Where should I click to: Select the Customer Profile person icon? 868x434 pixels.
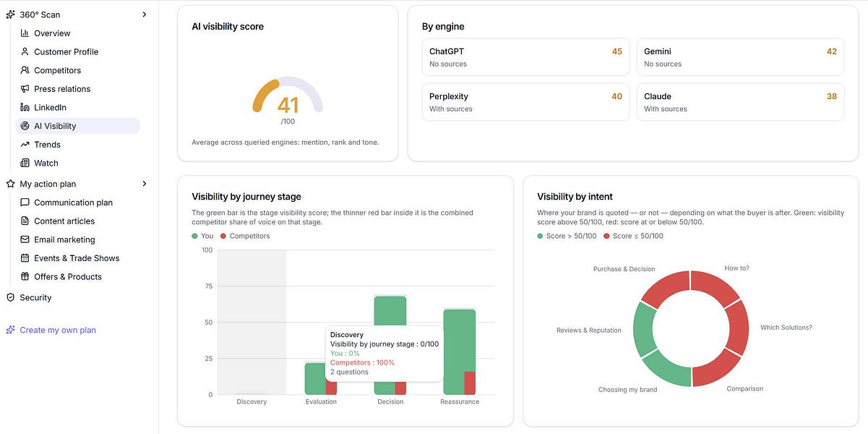pyautogui.click(x=25, y=52)
